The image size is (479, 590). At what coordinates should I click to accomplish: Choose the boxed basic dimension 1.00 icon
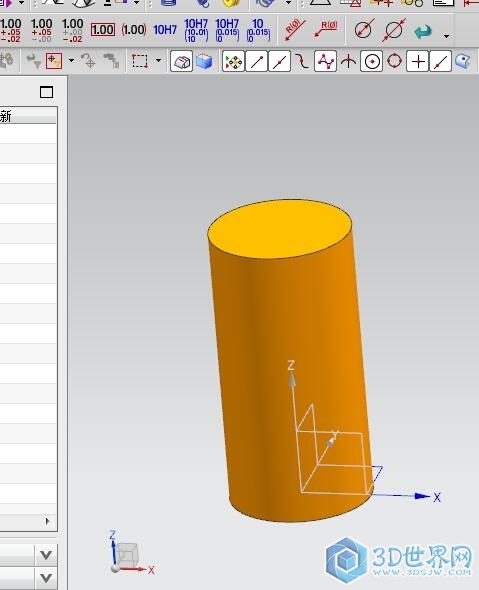tap(103, 30)
